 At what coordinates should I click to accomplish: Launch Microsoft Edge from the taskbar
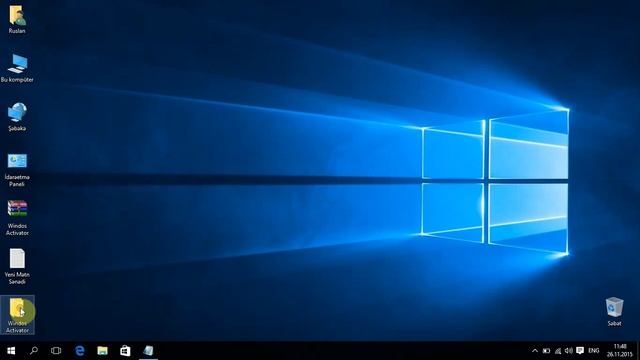80,351
